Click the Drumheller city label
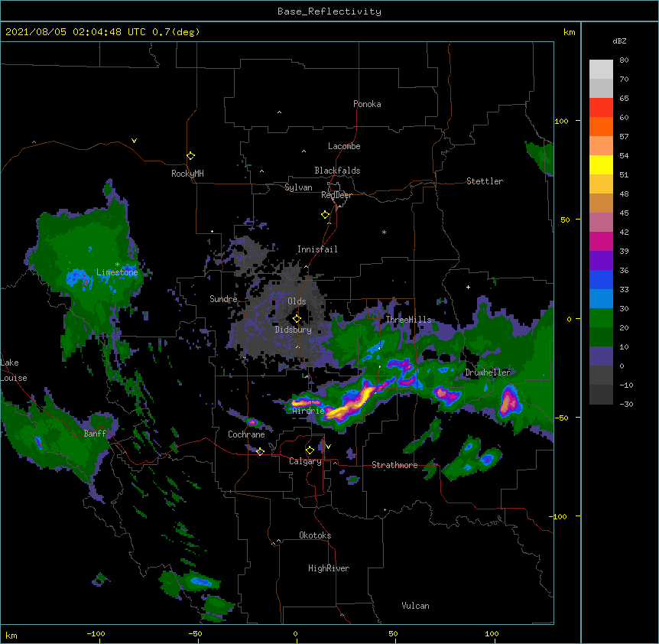 pos(488,372)
